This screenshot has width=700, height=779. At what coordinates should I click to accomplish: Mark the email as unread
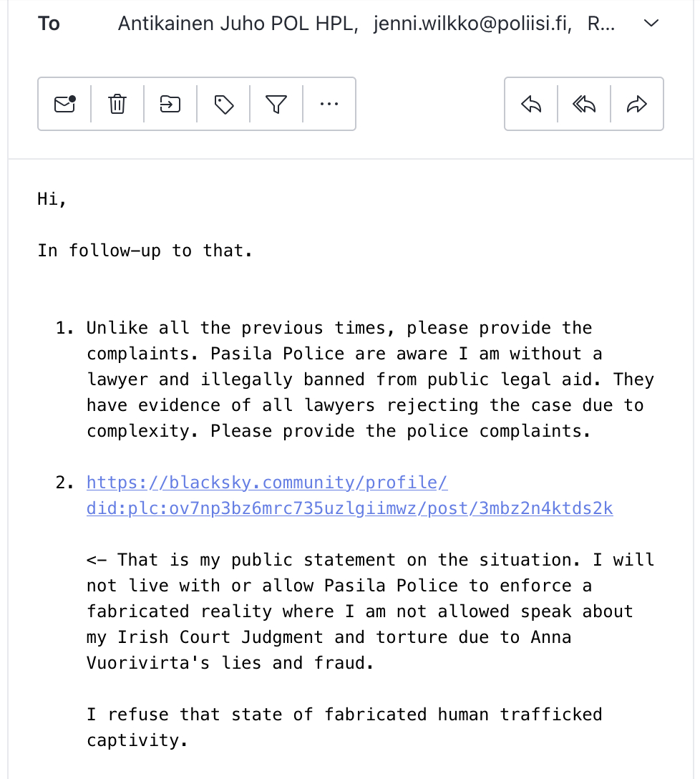[x=64, y=105]
